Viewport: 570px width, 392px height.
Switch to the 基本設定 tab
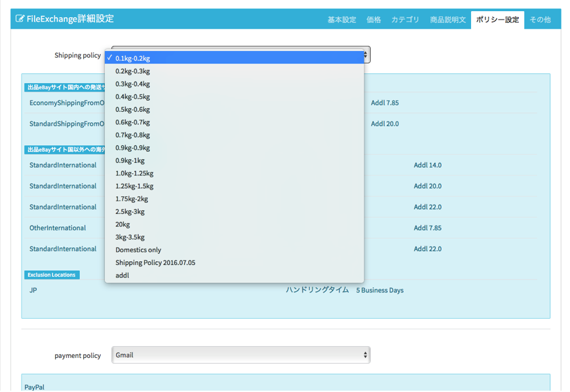[x=341, y=20]
